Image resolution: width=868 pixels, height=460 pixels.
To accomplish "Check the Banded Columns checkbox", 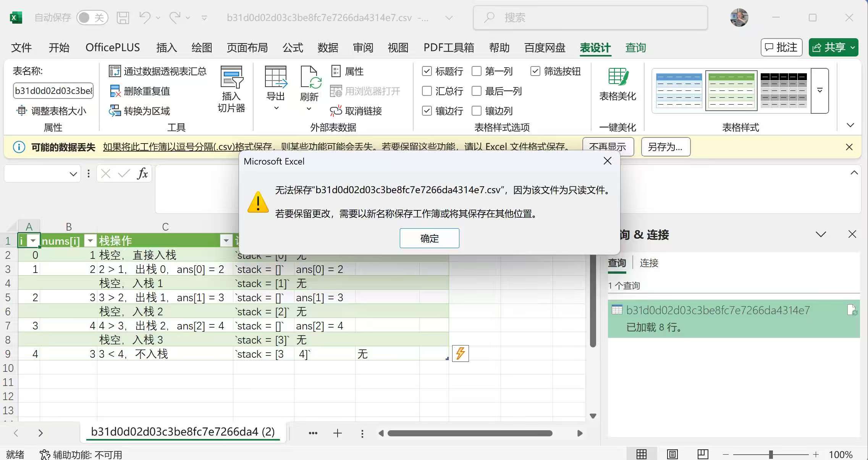I will point(477,111).
